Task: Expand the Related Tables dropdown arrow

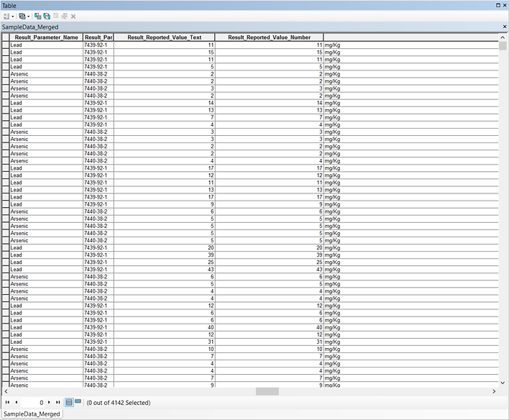Action: tap(28, 17)
